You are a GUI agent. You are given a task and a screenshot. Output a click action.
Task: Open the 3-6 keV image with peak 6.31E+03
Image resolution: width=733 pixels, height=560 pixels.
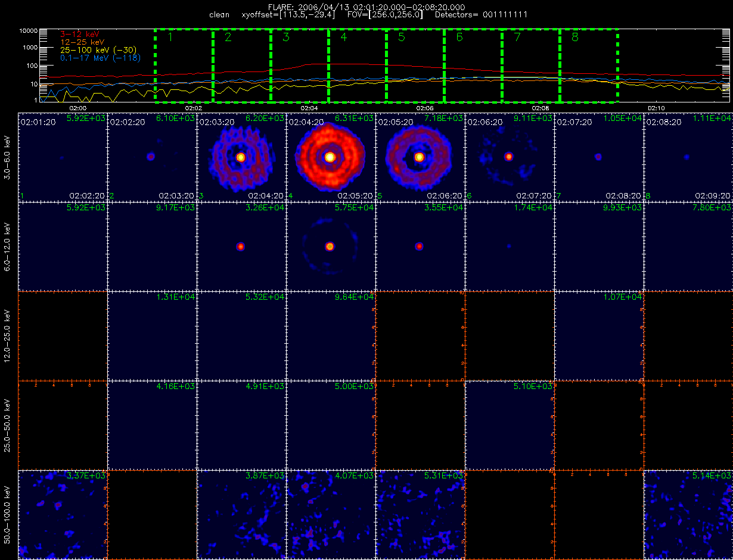[331, 157]
